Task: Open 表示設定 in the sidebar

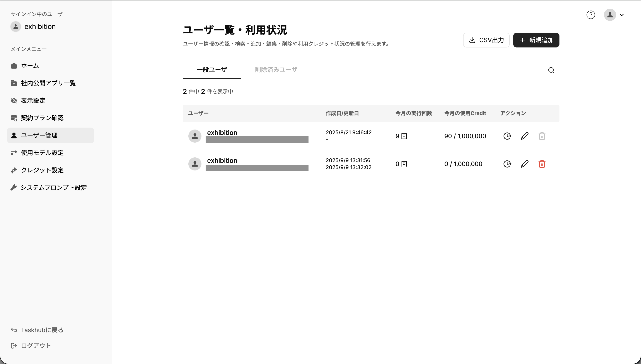Action: click(x=33, y=101)
